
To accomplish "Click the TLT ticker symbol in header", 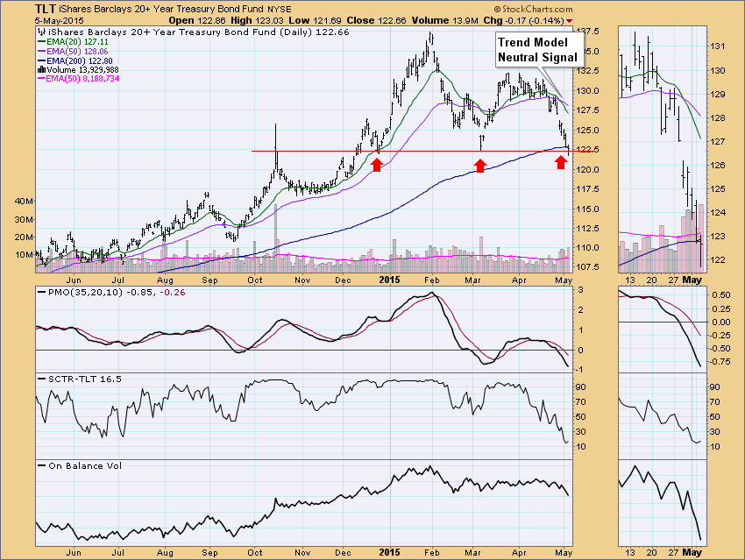I will coord(45,9).
